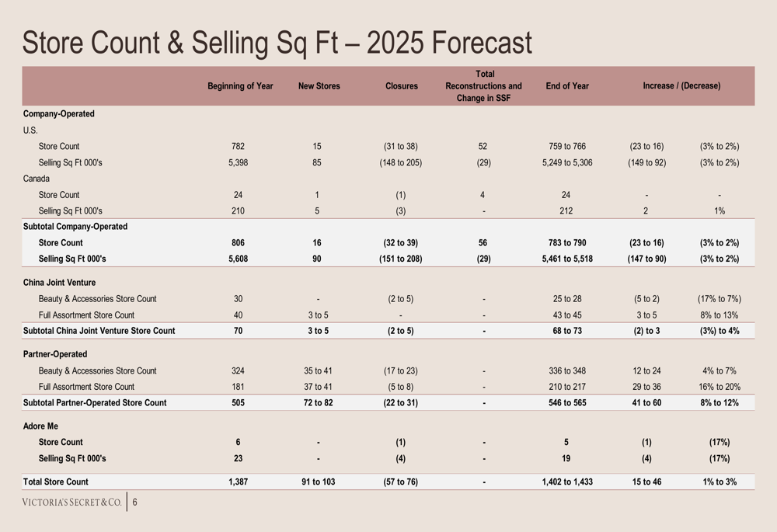Select the New Stores column header
This screenshot has width=777, height=532.
(319, 86)
